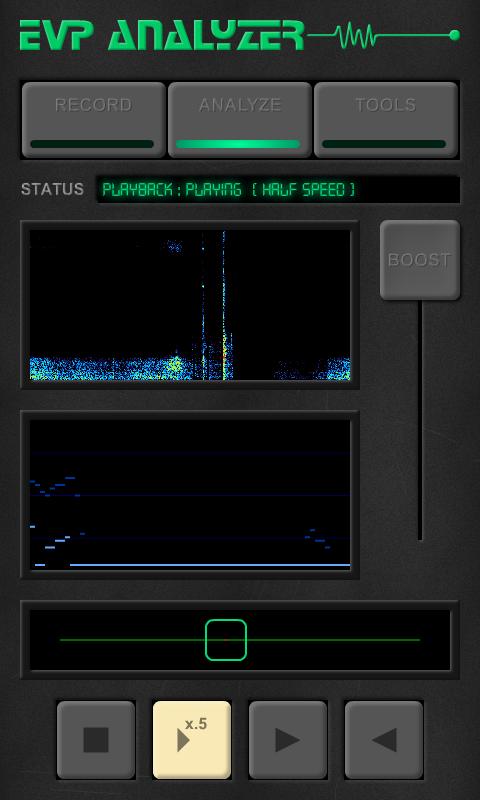Click the STATUS label
480x800 pixels.
52,189
